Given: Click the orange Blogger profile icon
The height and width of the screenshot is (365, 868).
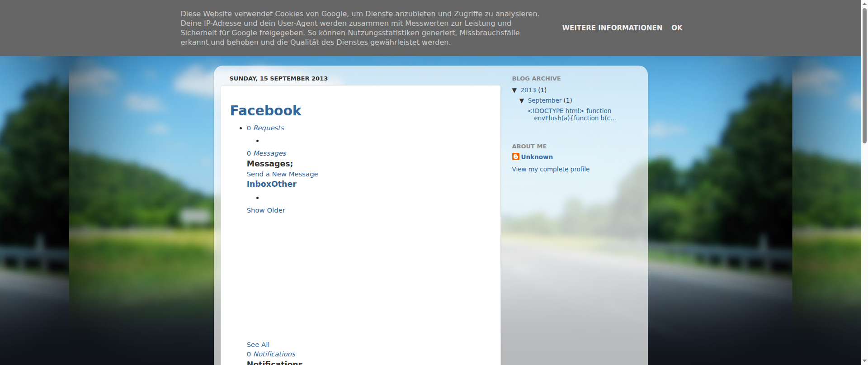Looking at the screenshot, I should pyautogui.click(x=515, y=156).
